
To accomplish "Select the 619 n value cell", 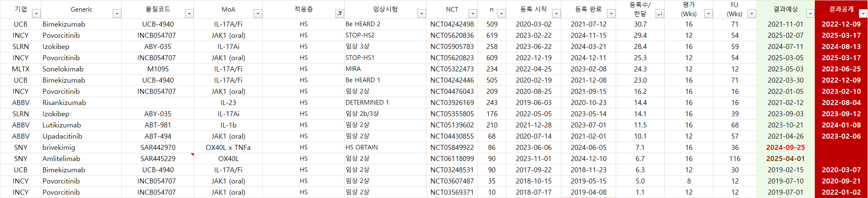I will pyautogui.click(x=492, y=35).
